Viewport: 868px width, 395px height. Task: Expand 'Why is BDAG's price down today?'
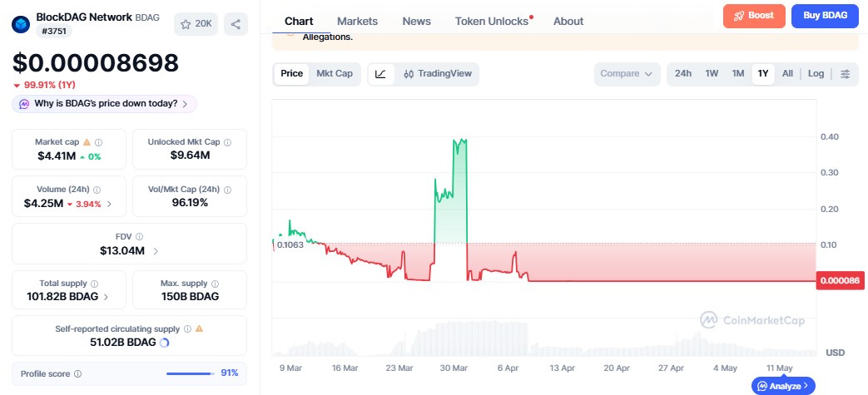pyautogui.click(x=104, y=104)
